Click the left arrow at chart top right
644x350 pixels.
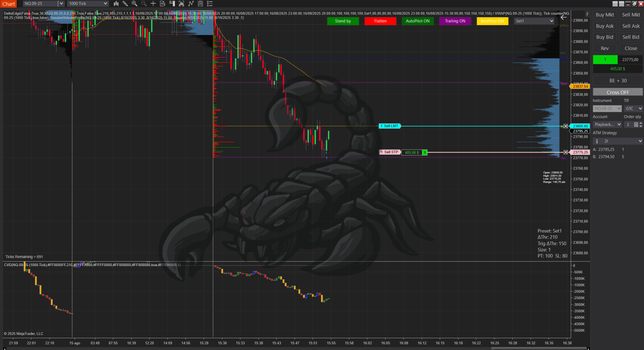tap(564, 17)
